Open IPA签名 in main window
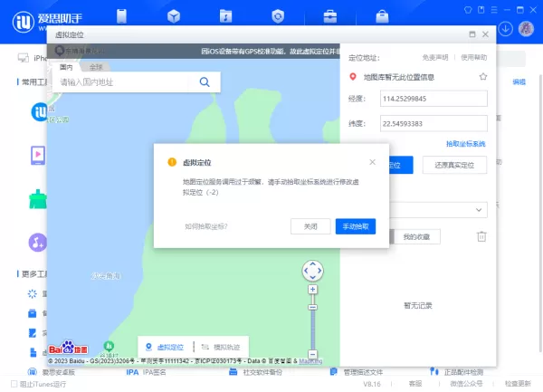 coord(146,372)
